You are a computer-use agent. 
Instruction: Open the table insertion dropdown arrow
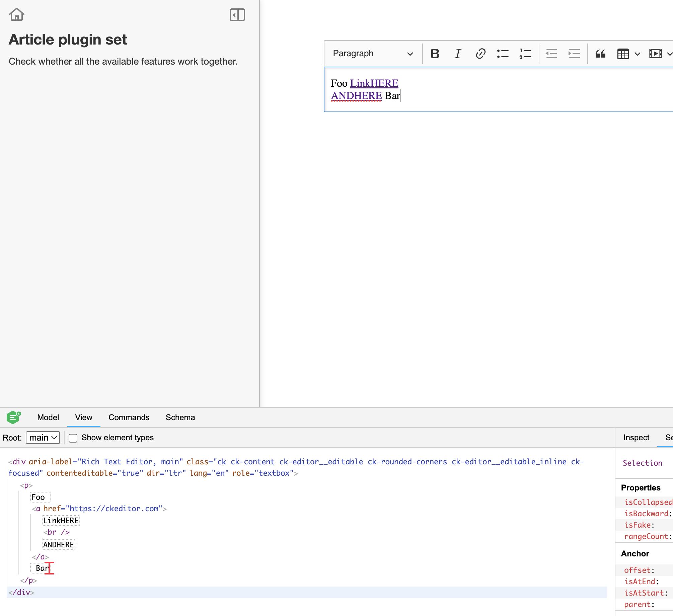[637, 54]
